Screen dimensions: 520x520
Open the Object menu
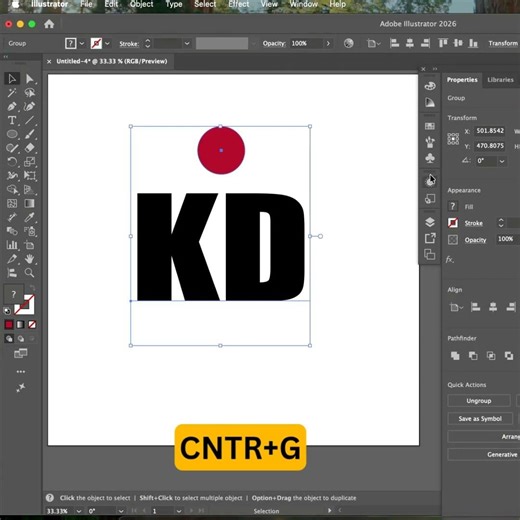(142, 4)
